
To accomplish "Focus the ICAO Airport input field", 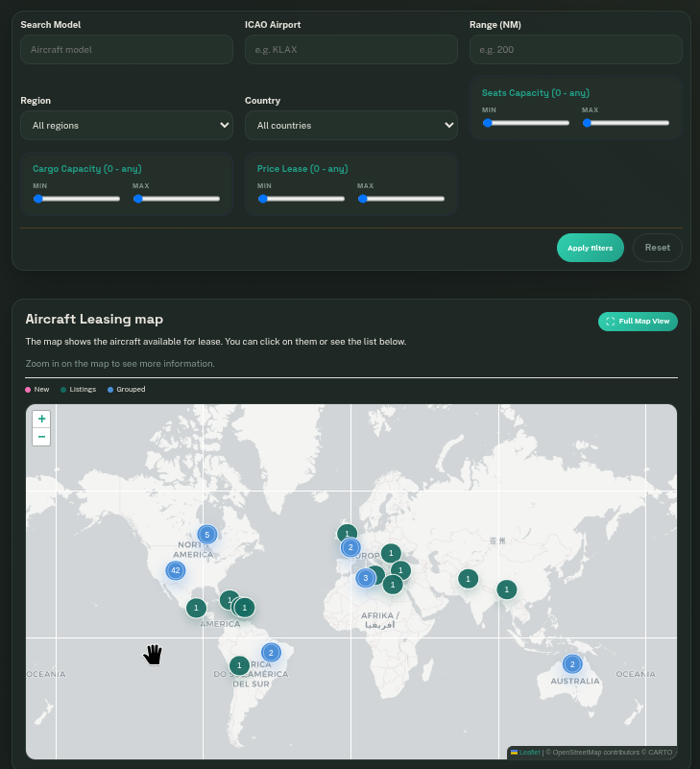I will (351, 50).
